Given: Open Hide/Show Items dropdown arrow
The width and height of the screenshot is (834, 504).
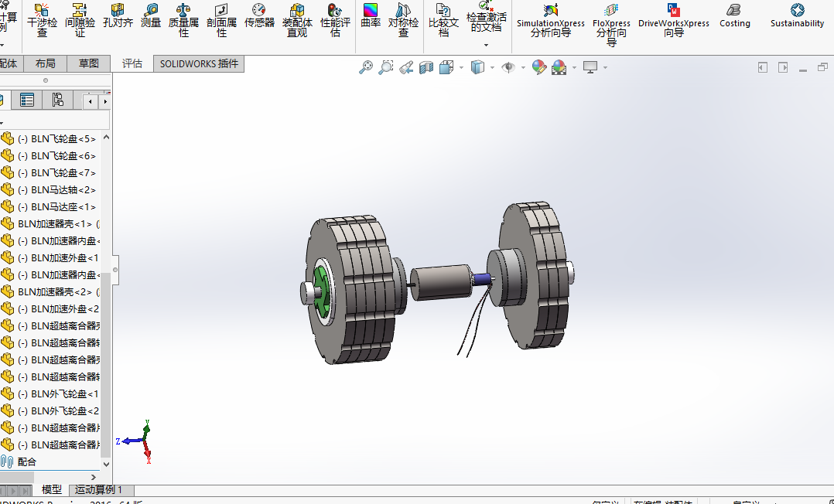Looking at the screenshot, I should [x=523, y=67].
